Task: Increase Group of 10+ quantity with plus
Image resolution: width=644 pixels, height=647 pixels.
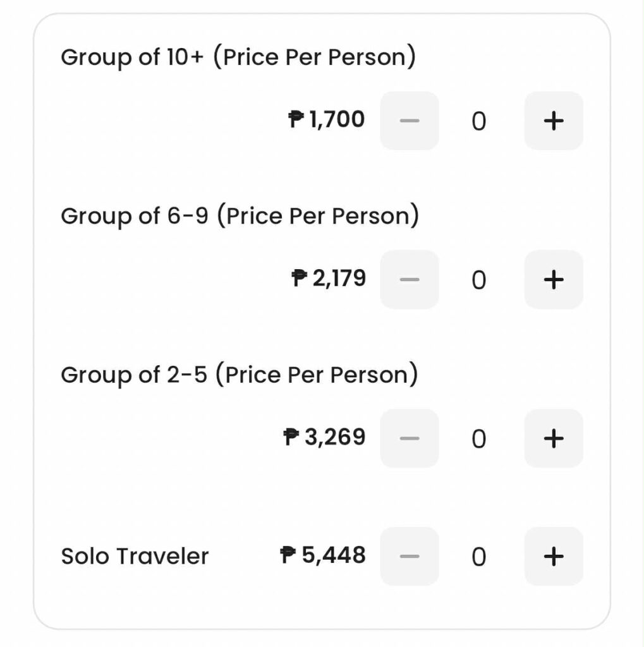Action: 553,121
